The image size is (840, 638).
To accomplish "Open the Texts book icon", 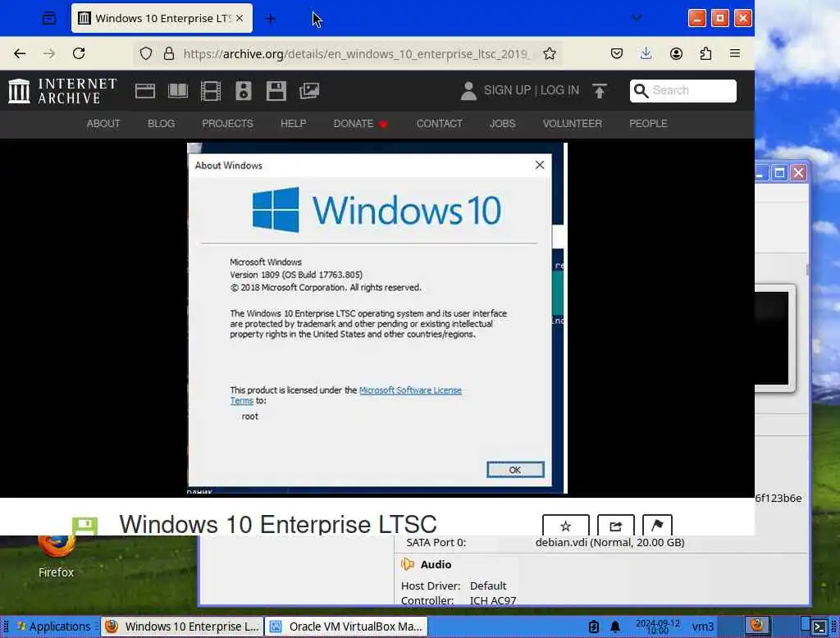I will click(178, 90).
